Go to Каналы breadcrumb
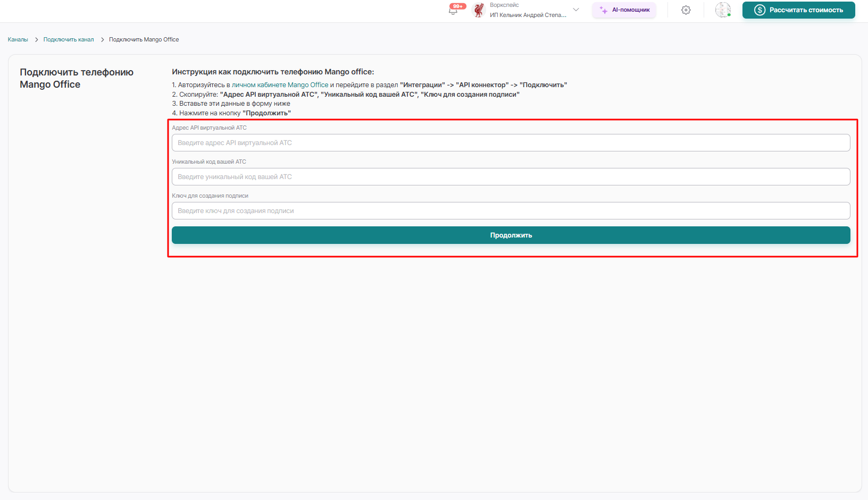 coord(18,40)
